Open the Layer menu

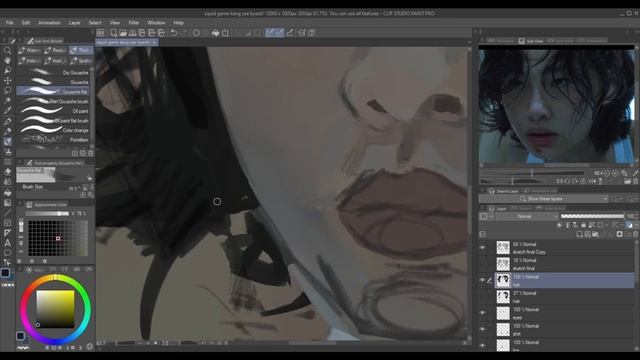[74, 23]
